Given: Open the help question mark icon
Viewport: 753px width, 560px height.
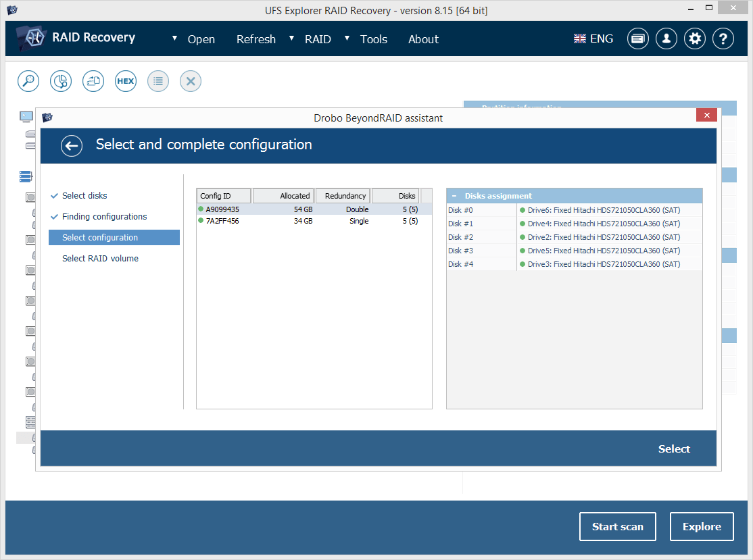Looking at the screenshot, I should click(723, 39).
